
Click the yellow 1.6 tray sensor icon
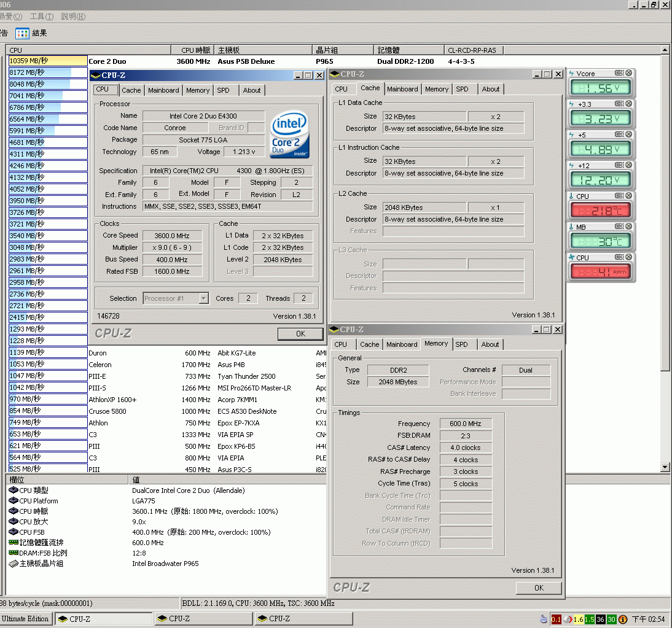click(x=578, y=619)
